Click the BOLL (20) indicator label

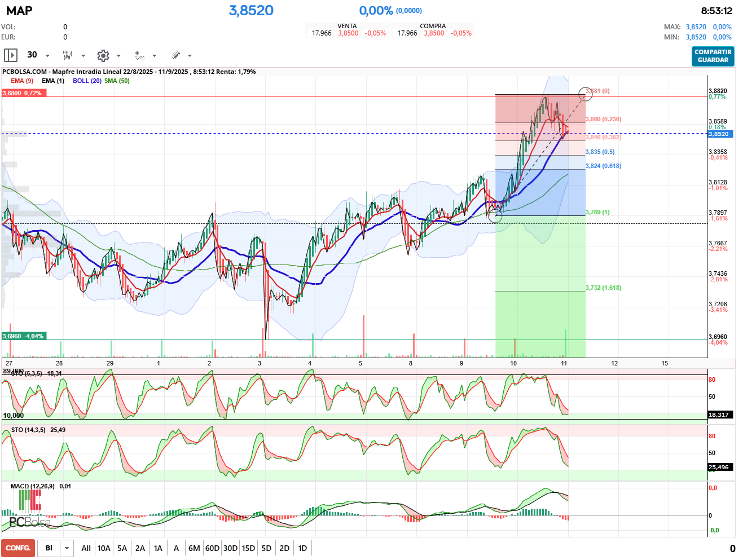(87, 81)
